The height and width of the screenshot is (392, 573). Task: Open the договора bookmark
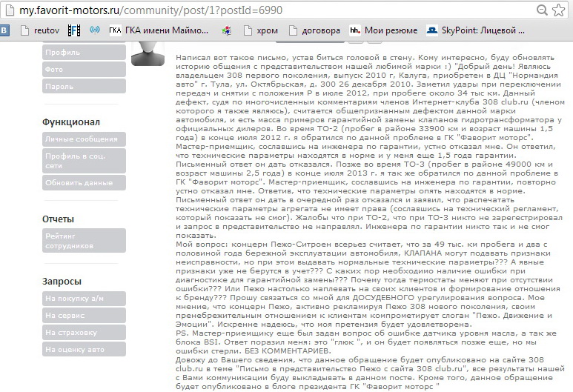tap(314, 30)
